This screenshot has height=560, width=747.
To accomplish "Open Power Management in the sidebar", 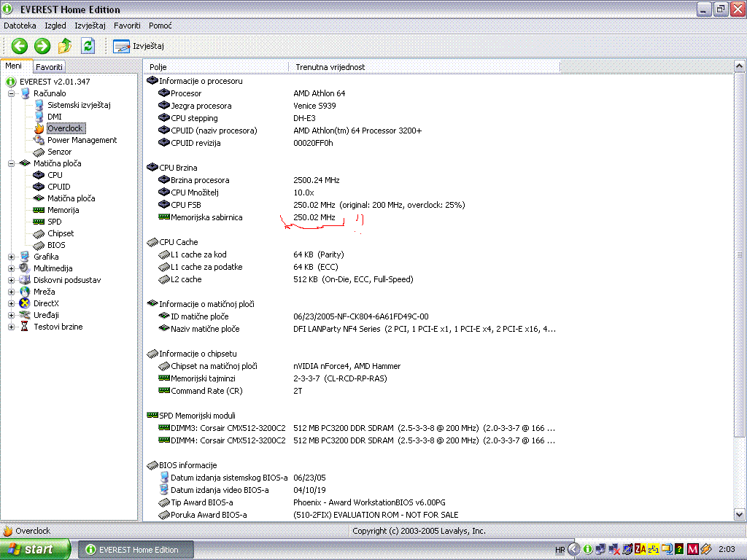I will 82,140.
